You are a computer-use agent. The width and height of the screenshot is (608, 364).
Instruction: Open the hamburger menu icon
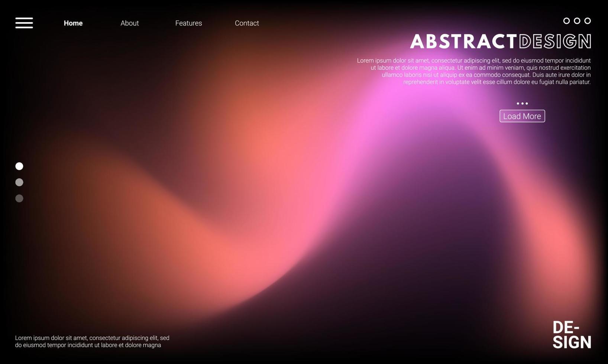click(x=24, y=23)
